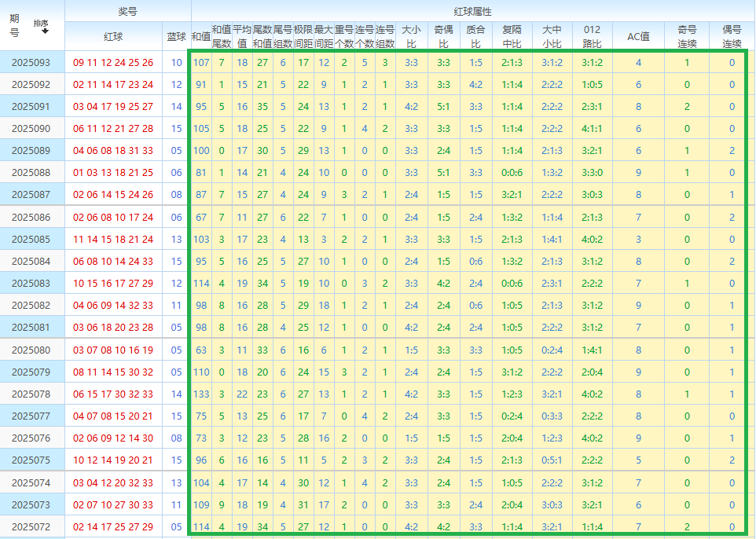The width and height of the screenshot is (756, 539).
Task: Click the 奖号 group header
Action: (x=127, y=11)
